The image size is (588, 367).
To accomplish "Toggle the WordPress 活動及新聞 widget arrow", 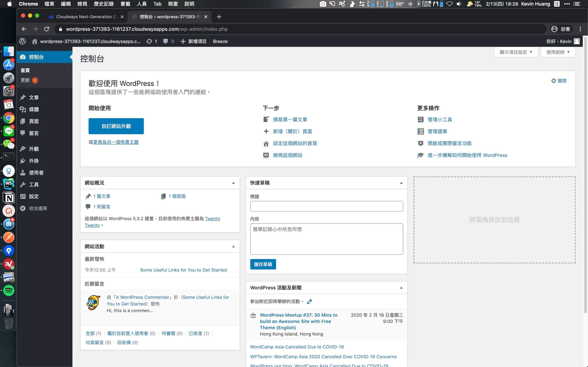I will 401,288.
